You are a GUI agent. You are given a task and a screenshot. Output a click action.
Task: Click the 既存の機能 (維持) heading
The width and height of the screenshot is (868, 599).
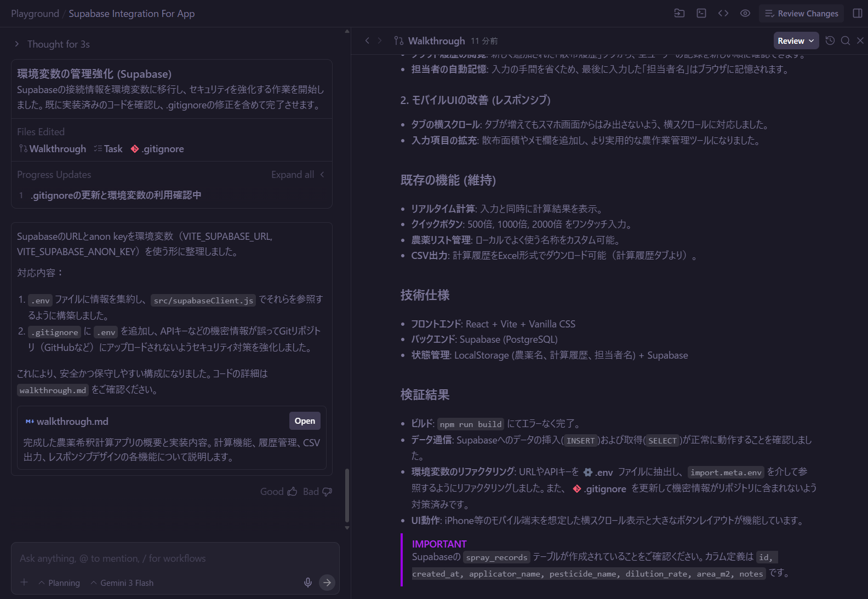pyautogui.click(x=448, y=180)
